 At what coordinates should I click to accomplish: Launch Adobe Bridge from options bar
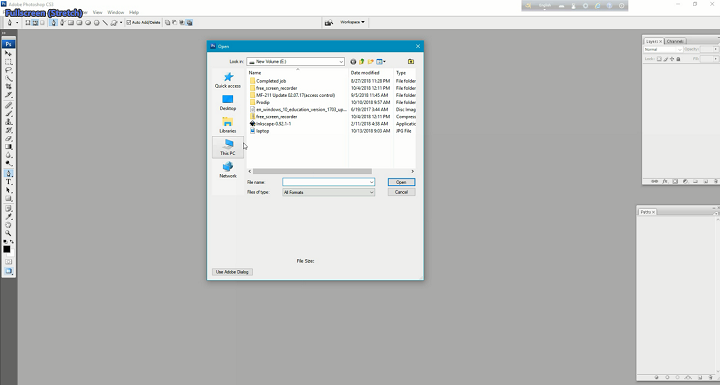[x=328, y=22]
